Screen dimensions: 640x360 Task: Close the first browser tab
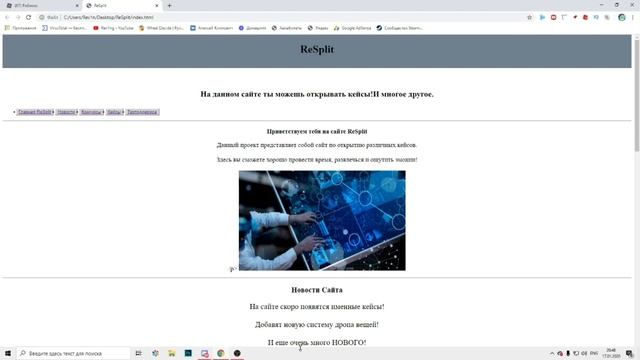(77, 6)
